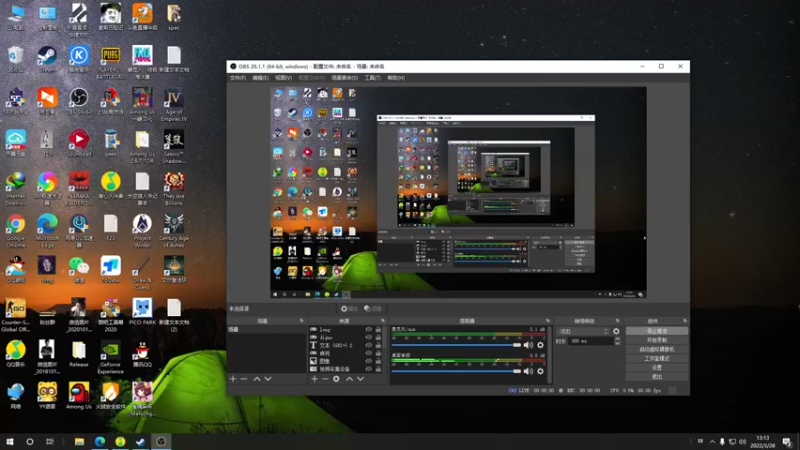Add a new scene with the plus icon
The width and height of the screenshot is (800, 450).
click(x=233, y=379)
